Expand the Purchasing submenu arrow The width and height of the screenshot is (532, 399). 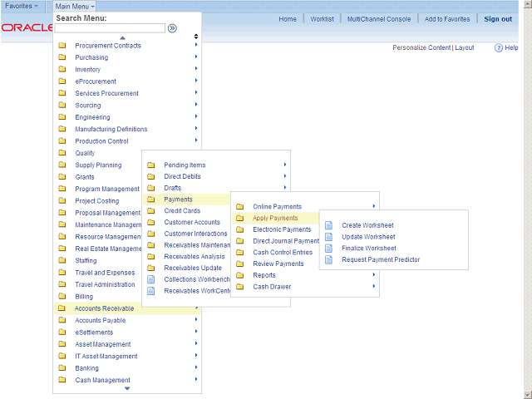click(196, 57)
